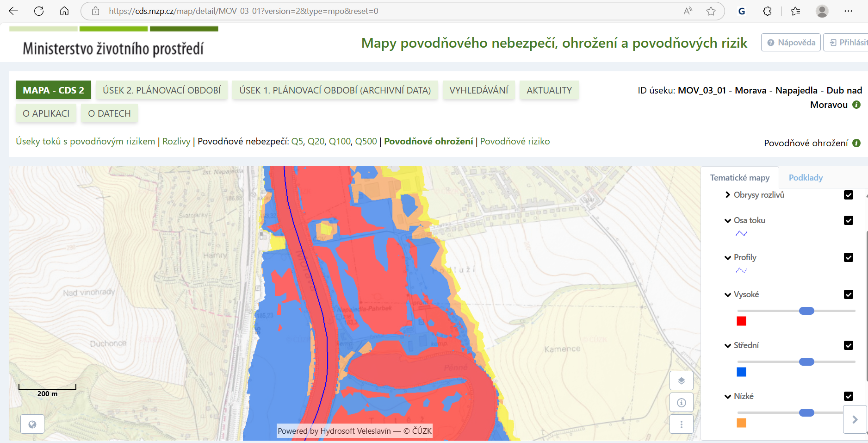Open the three-dot map options button
Viewport: 868px width, 443px height.
[681, 424]
